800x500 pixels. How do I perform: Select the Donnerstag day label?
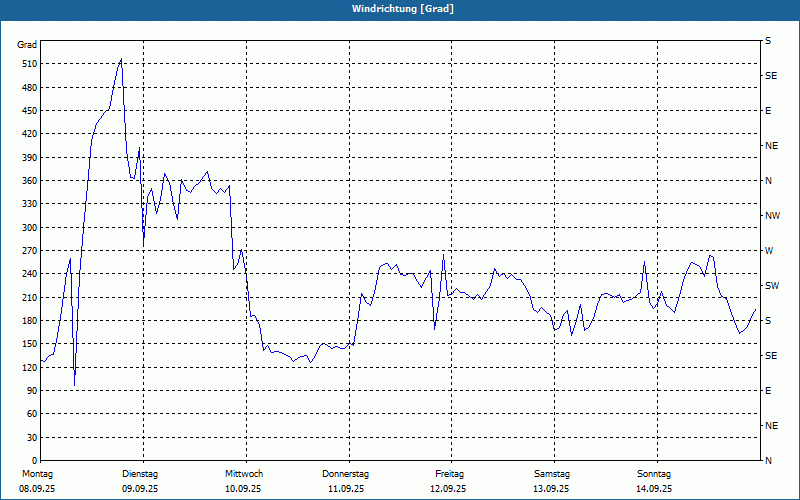coord(346,474)
